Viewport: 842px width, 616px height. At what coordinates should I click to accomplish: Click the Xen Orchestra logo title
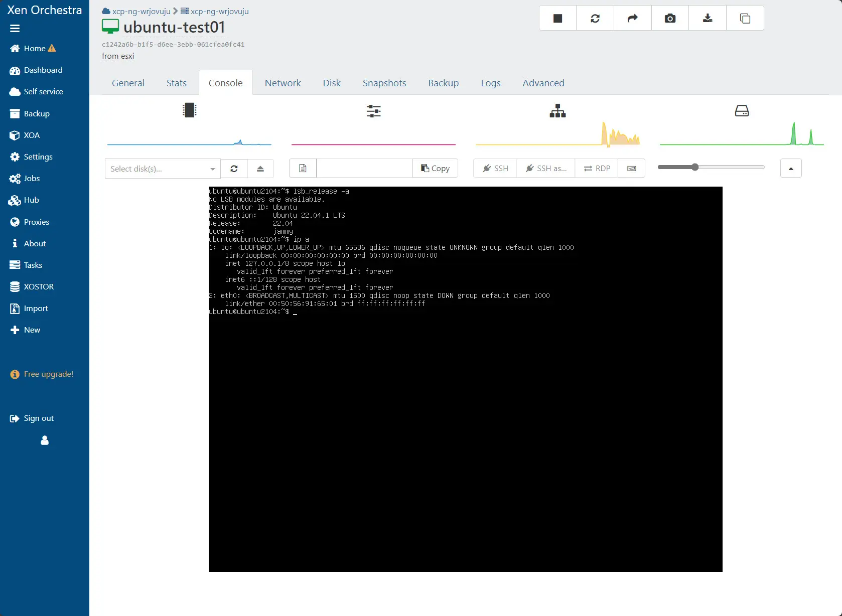(x=44, y=10)
